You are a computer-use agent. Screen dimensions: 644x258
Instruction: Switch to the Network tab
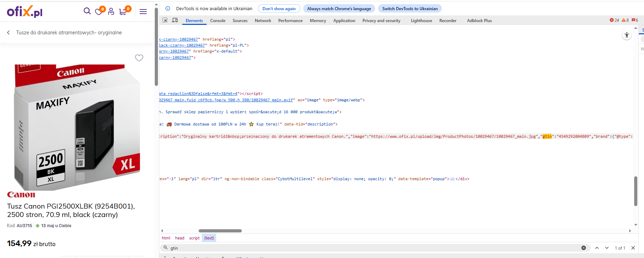point(263,21)
